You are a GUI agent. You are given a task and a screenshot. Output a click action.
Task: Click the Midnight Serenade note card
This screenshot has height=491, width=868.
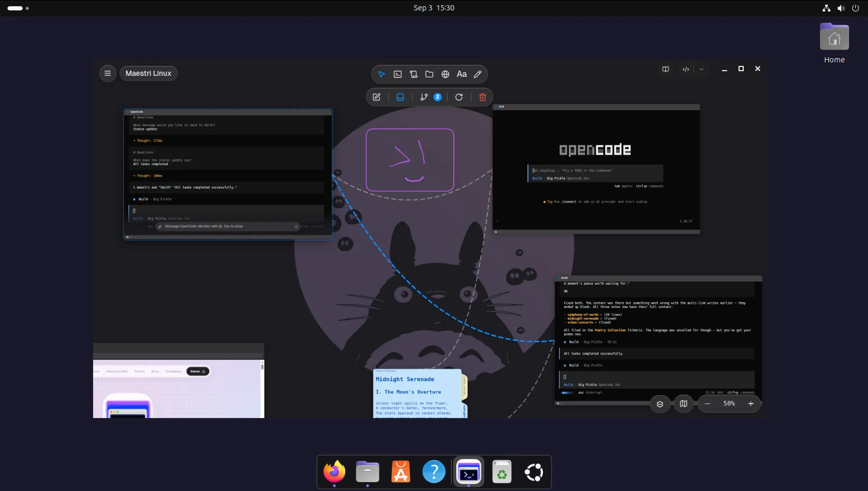click(x=417, y=393)
